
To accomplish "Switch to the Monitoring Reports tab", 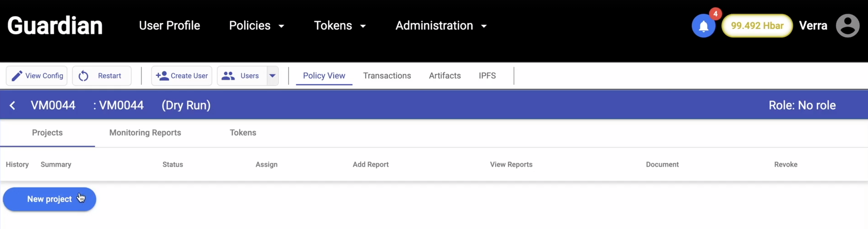I will click(145, 133).
